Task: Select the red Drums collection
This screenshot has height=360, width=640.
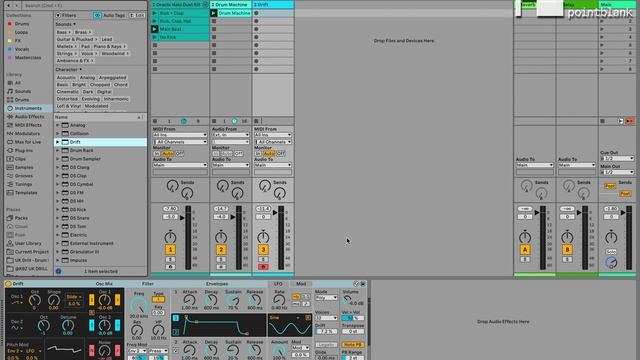Action: pos(22,24)
